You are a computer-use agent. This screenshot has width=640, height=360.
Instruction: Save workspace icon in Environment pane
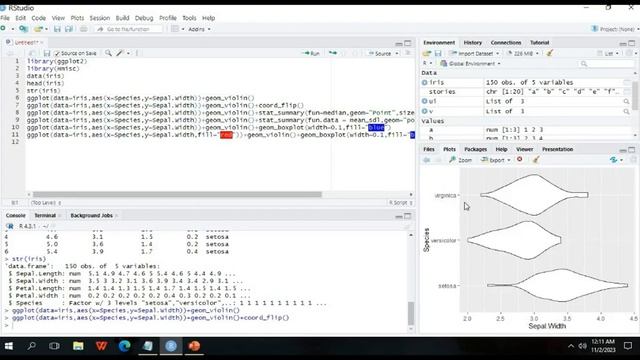point(438,53)
